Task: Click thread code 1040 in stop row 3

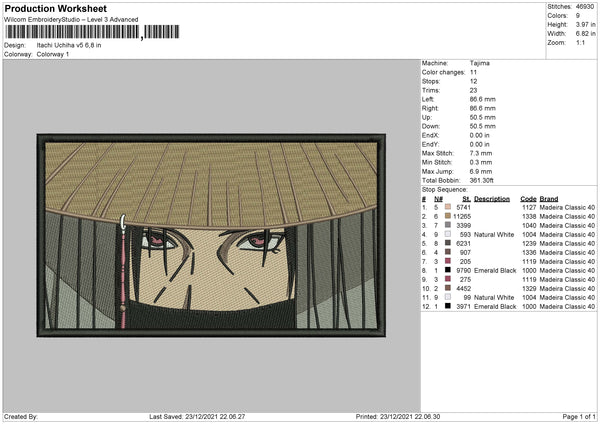Action: pos(529,225)
